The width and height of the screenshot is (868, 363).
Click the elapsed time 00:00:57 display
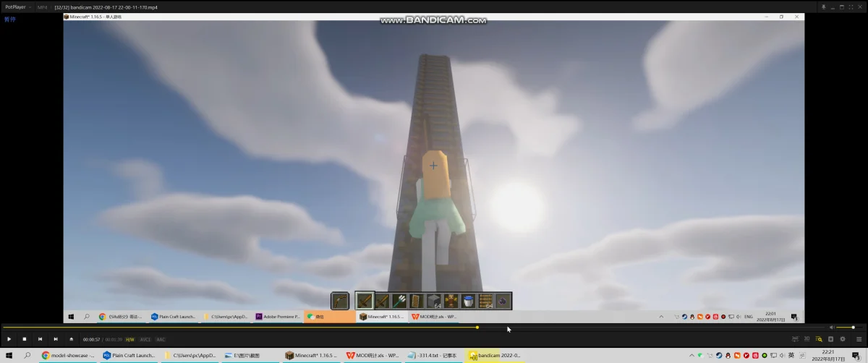tap(91, 339)
